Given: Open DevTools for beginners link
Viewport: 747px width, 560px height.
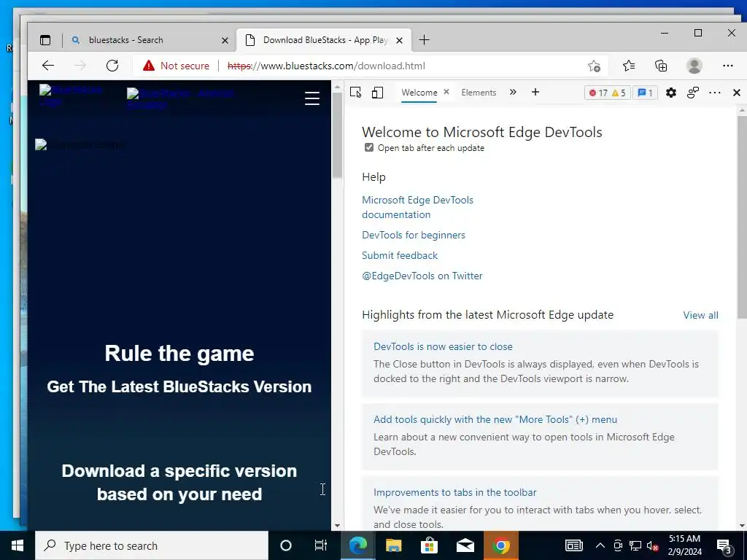Looking at the screenshot, I should pyautogui.click(x=414, y=235).
